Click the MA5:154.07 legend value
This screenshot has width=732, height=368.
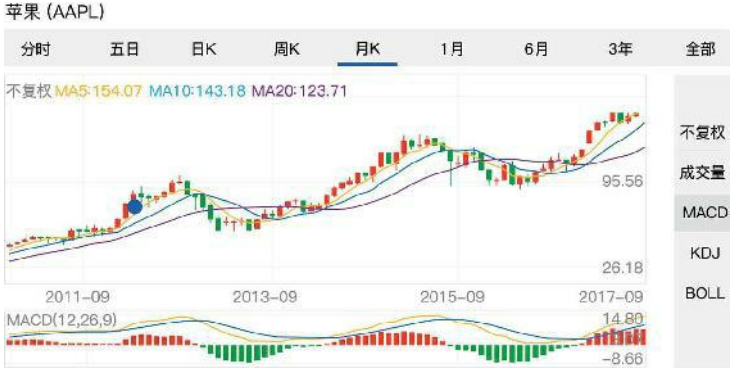[x=98, y=91]
